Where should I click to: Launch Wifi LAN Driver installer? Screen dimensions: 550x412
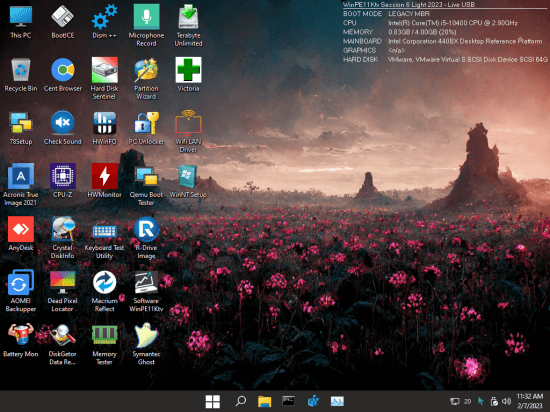[188, 131]
